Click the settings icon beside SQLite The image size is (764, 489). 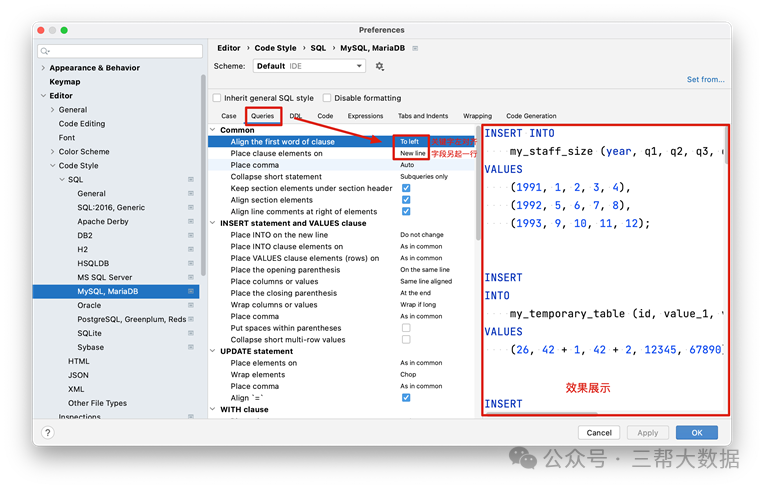[191, 333]
